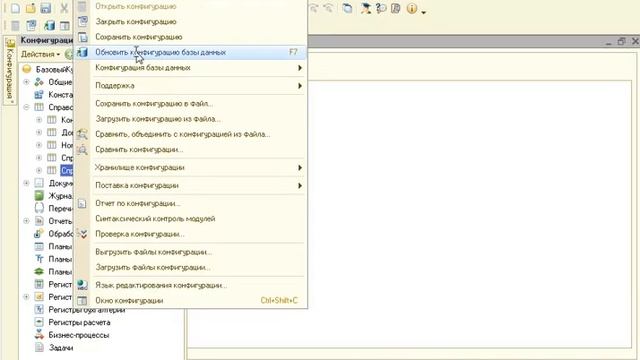Click the New document toolbar icon
The width and height of the screenshot is (640, 360).
tap(15, 8)
